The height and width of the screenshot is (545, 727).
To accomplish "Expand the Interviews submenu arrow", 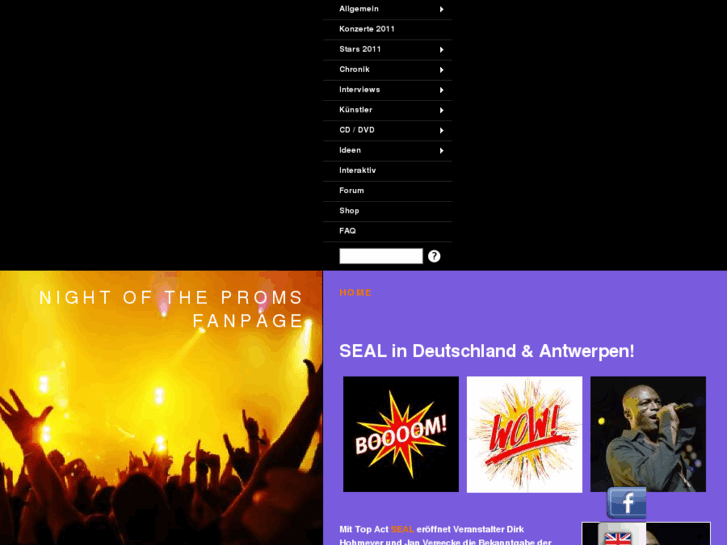I will point(441,90).
